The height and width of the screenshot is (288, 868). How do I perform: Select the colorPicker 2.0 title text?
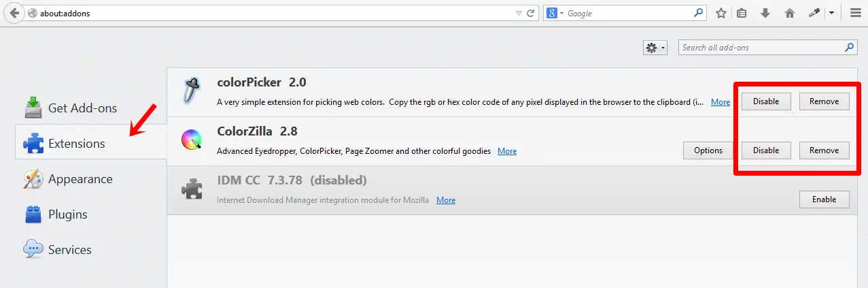point(262,82)
